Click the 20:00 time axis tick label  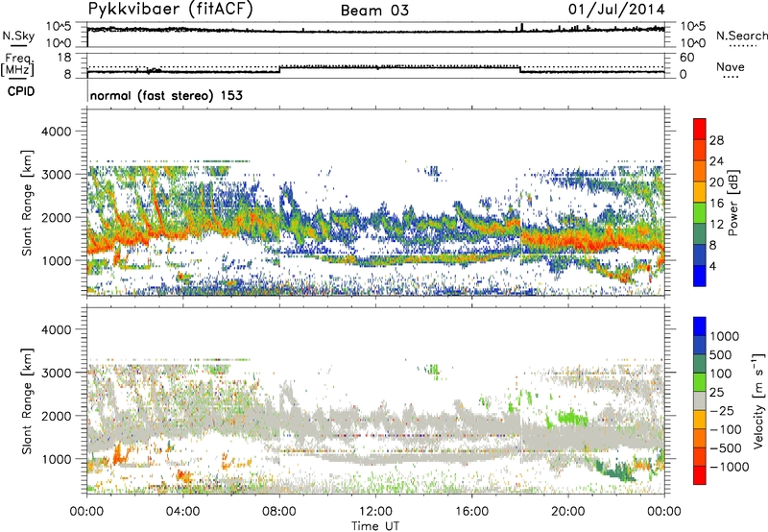tap(568, 512)
